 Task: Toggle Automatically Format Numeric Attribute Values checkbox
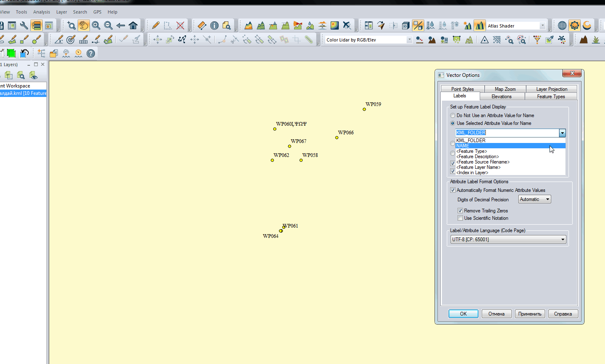(x=453, y=190)
